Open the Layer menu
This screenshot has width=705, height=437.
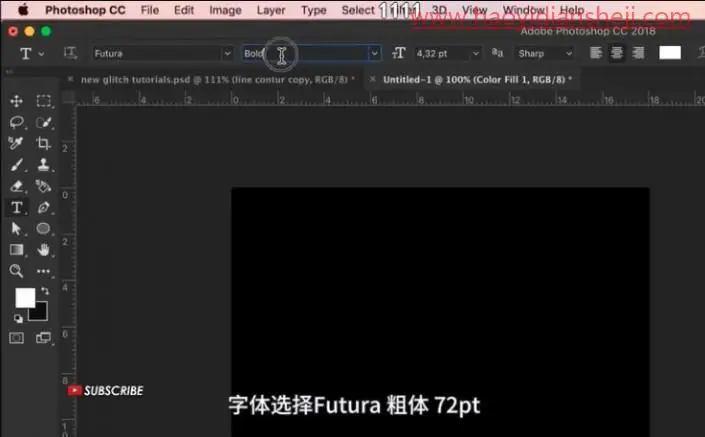tap(271, 10)
